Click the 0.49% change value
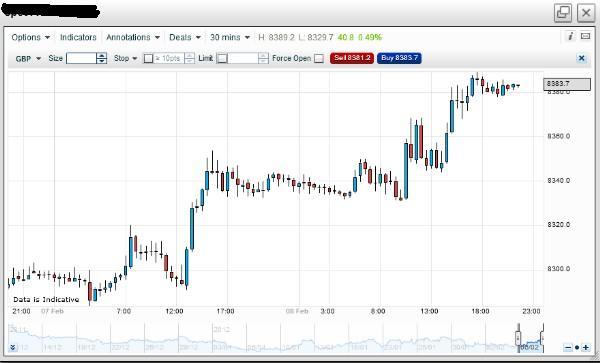Image resolution: width=600 pixels, height=363 pixels. (370, 37)
